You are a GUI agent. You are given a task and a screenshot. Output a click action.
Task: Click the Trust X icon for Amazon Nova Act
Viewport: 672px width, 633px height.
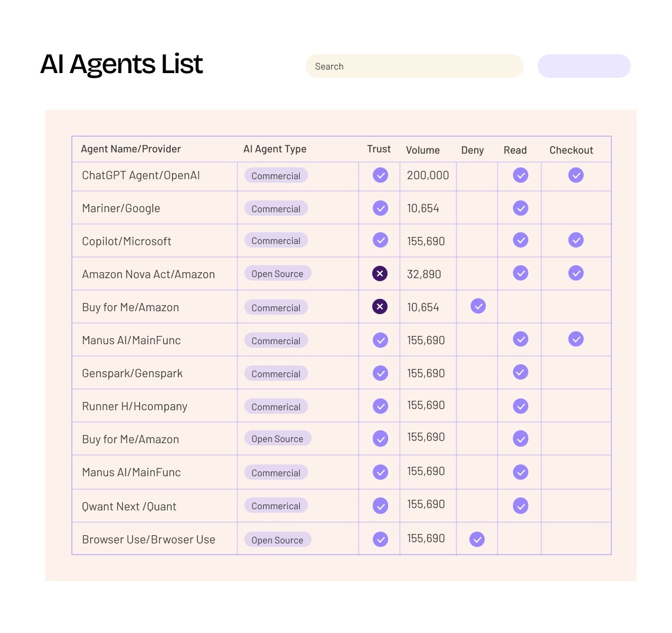380,273
